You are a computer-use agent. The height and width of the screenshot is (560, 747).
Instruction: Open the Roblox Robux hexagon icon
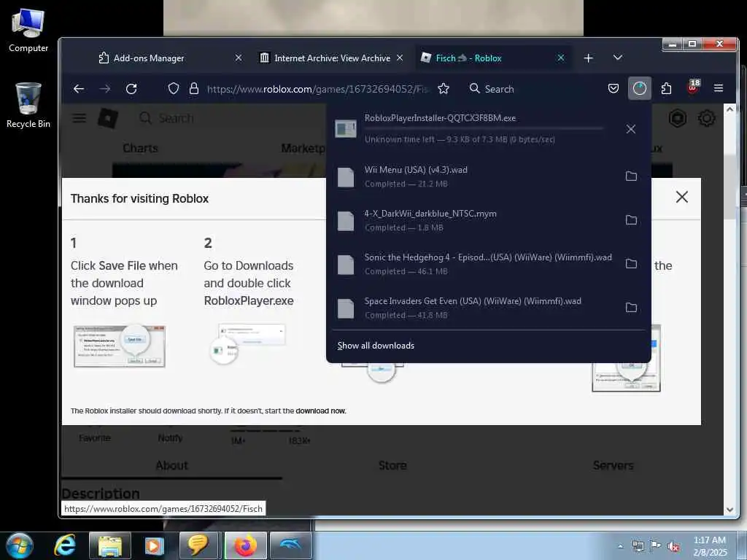click(x=678, y=118)
